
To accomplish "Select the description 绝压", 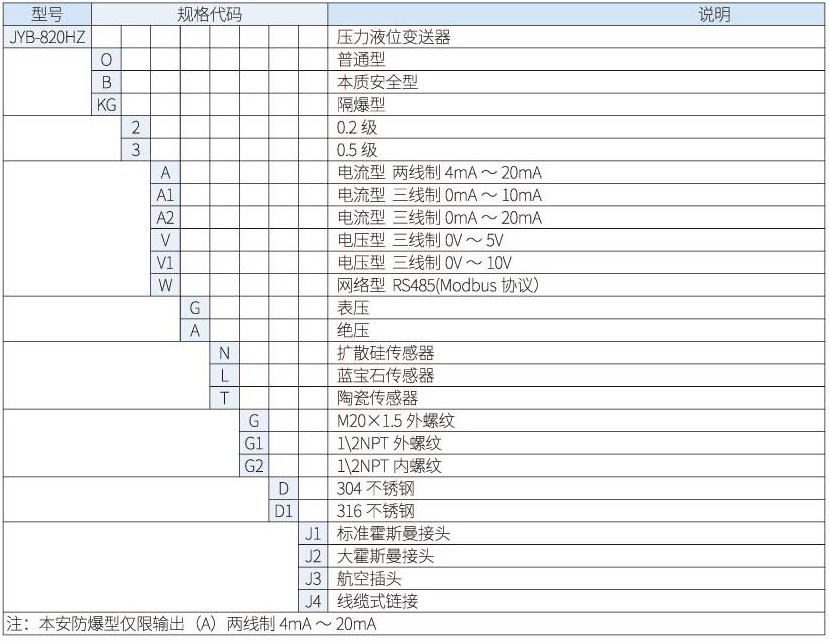I will [353, 331].
